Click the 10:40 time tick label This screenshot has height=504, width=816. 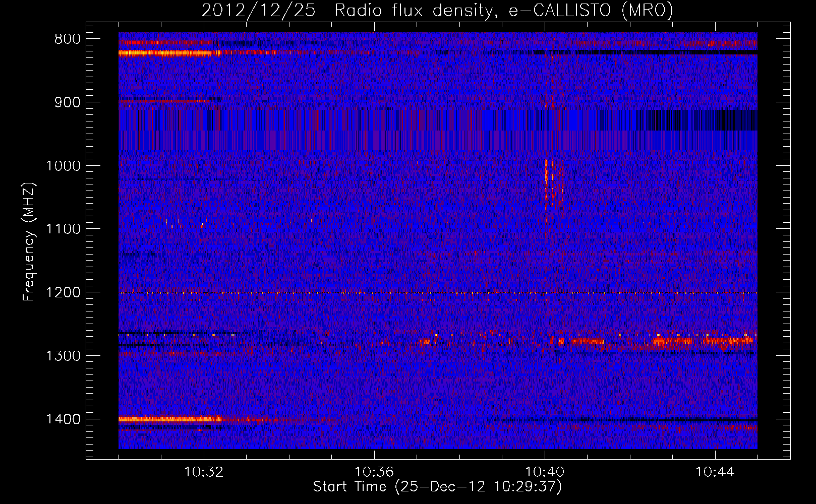pyautogui.click(x=545, y=472)
